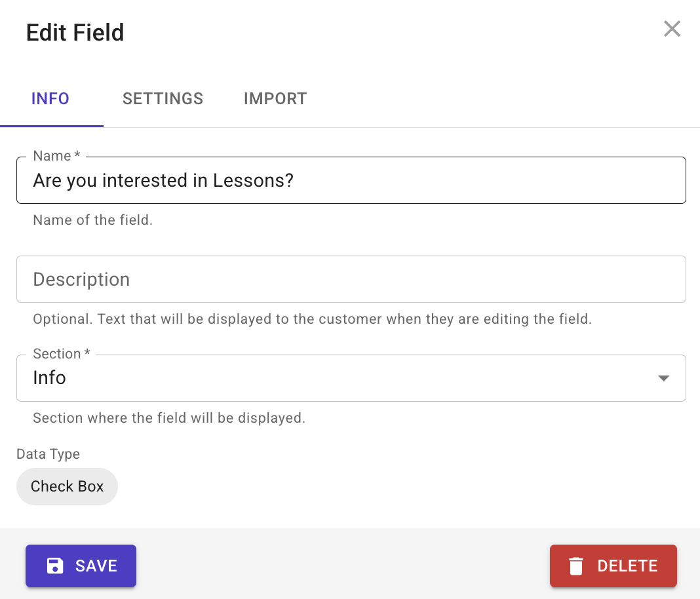Click the trash can delete icon

coord(576,566)
